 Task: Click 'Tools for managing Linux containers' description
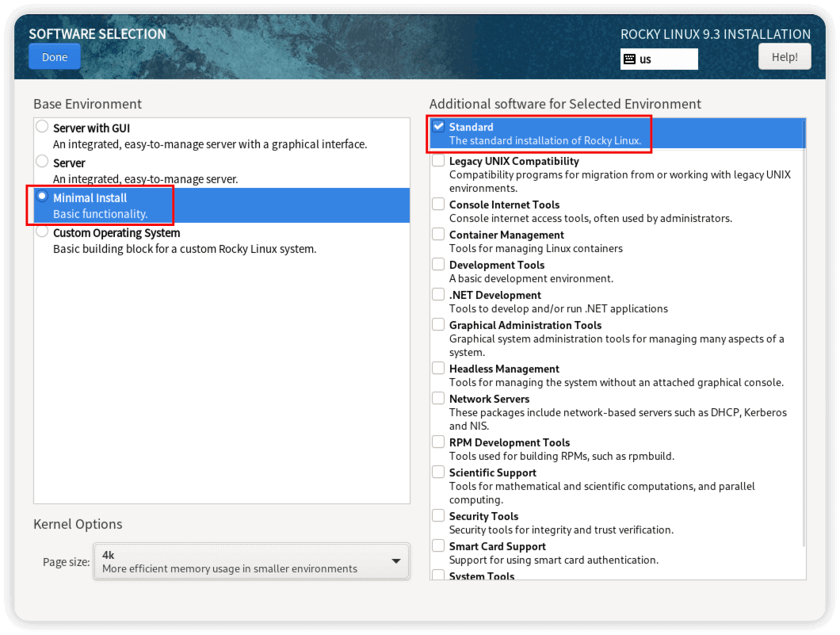(536, 248)
